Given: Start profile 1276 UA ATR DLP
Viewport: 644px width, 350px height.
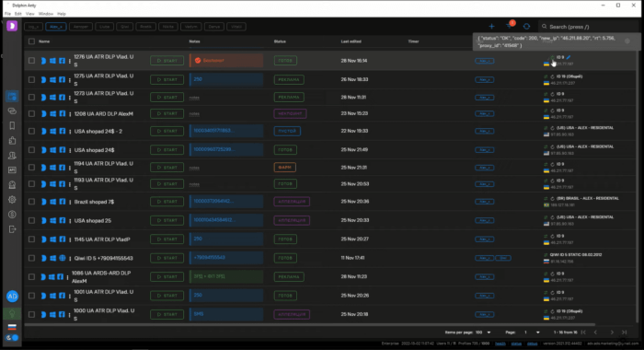Looking at the screenshot, I should click(x=167, y=61).
